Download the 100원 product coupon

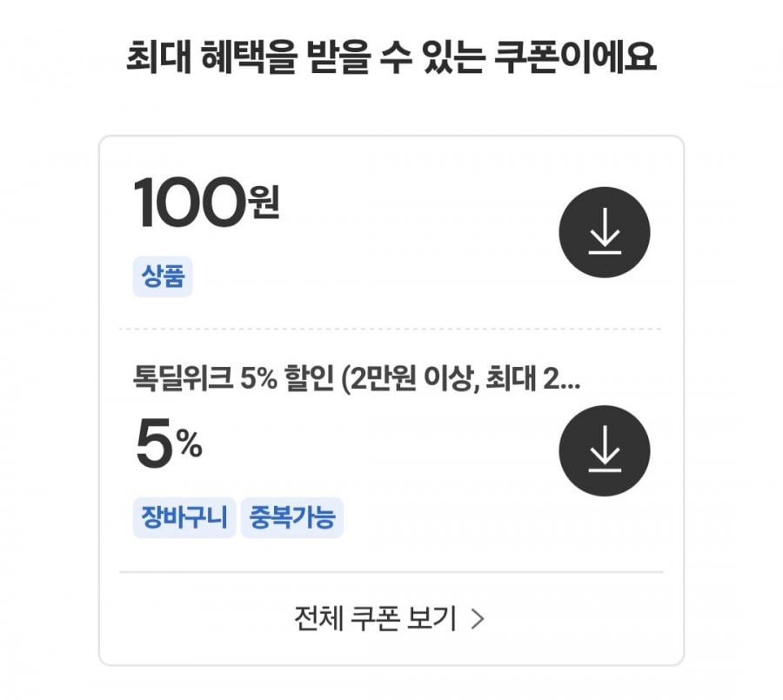[x=605, y=232]
